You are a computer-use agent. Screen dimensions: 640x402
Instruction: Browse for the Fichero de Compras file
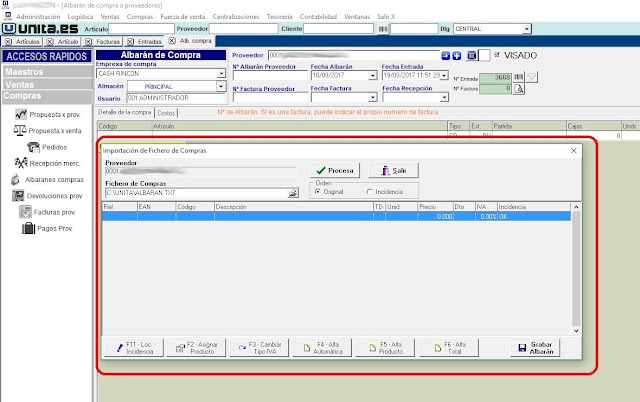point(293,192)
